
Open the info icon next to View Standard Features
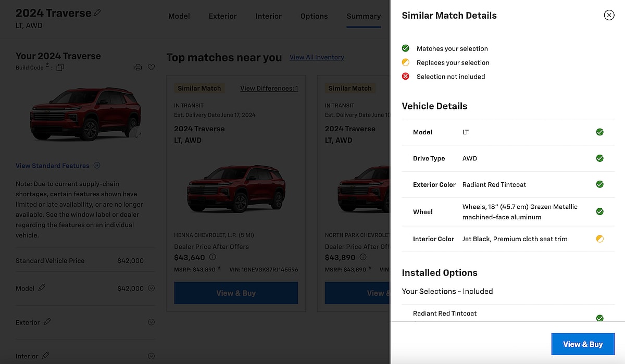tap(97, 166)
